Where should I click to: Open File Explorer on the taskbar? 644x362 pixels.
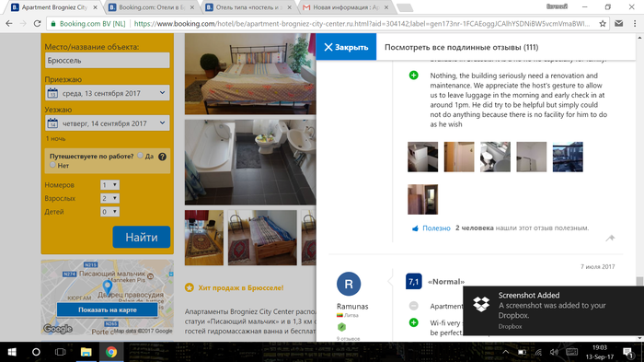86,352
